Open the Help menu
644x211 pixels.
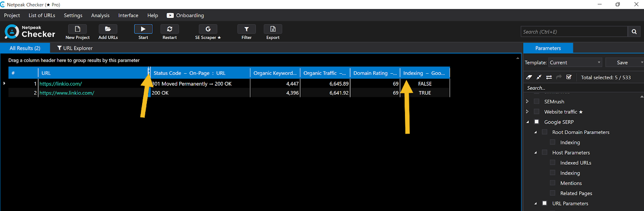(x=153, y=15)
